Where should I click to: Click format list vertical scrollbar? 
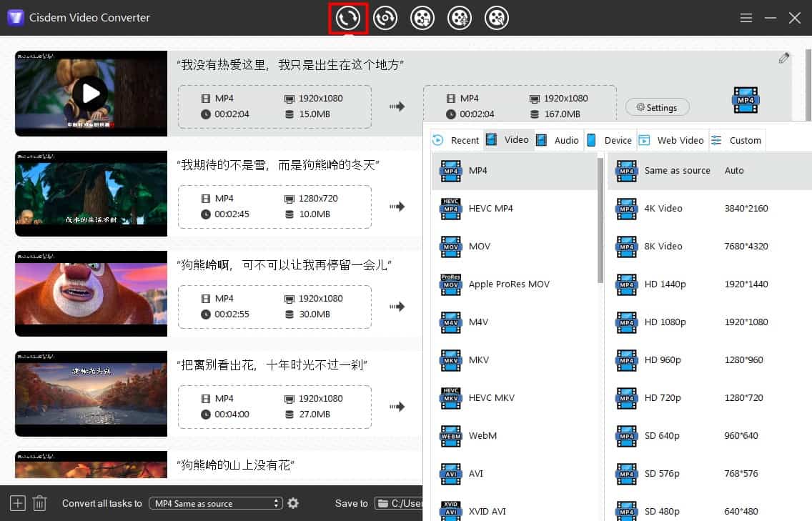click(x=600, y=220)
